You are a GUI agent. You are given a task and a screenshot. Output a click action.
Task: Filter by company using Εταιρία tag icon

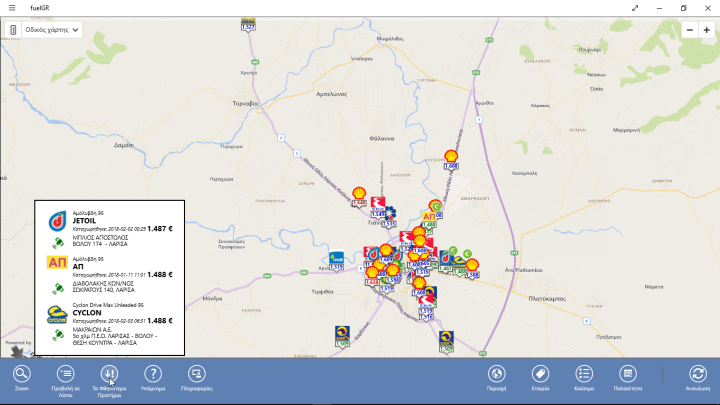click(x=540, y=374)
